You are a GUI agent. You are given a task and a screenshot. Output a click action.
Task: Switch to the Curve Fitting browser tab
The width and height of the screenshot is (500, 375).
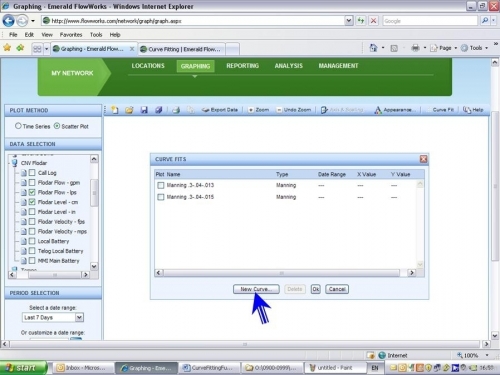click(182, 49)
